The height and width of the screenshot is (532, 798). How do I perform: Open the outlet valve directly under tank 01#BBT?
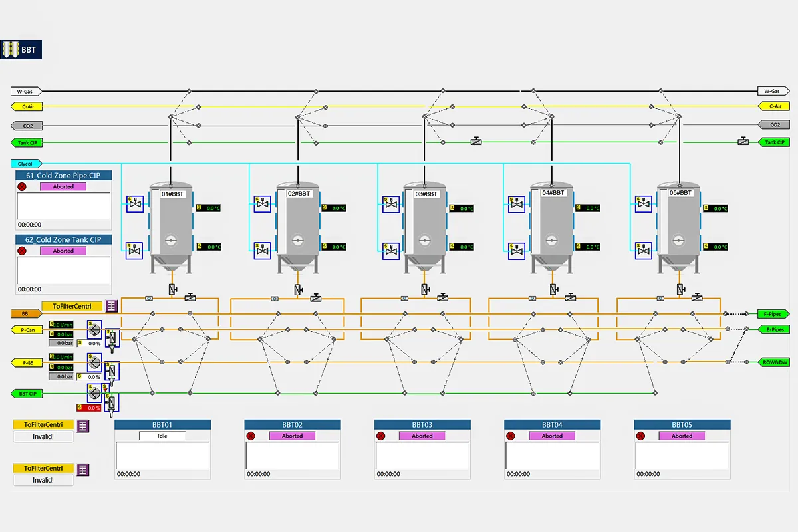click(172, 290)
